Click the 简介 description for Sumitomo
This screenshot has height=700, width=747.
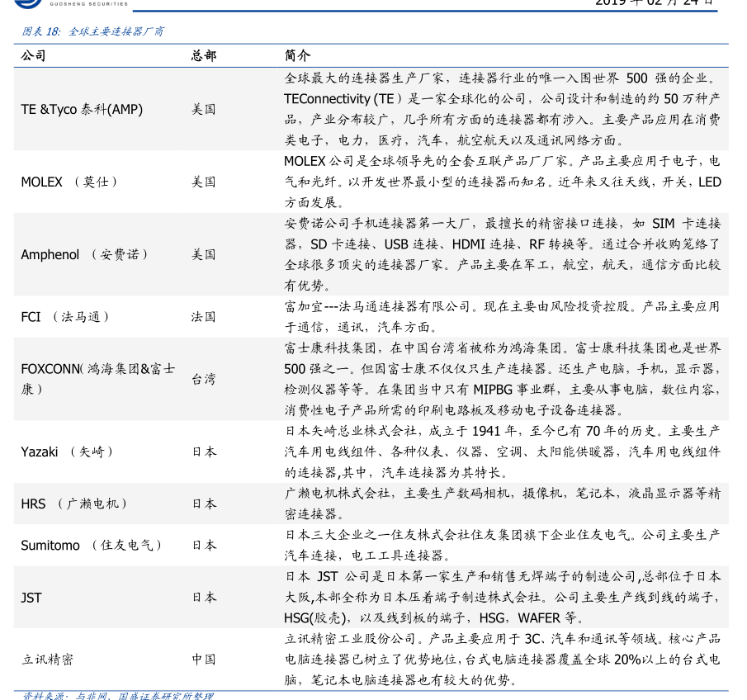(x=502, y=545)
